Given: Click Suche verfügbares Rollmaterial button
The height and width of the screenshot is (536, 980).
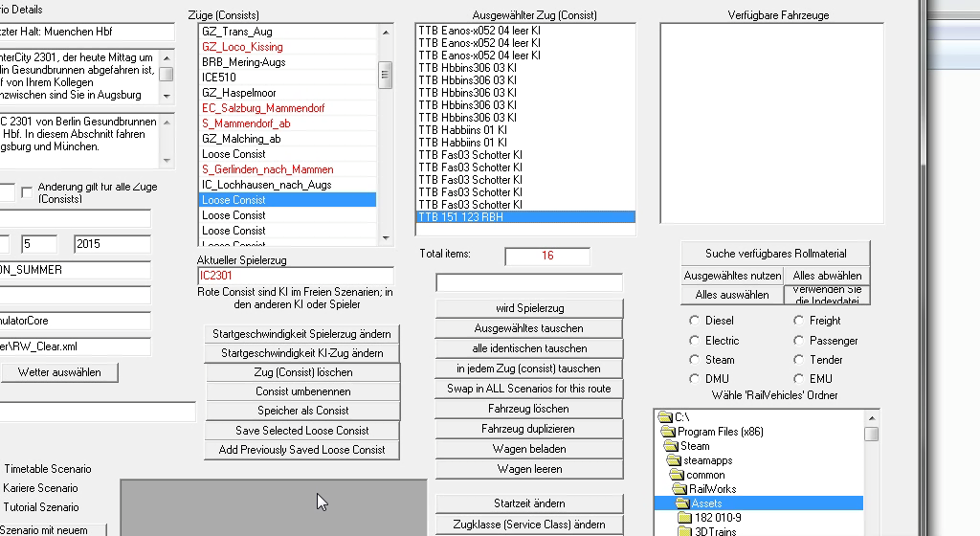Looking at the screenshot, I should [775, 254].
